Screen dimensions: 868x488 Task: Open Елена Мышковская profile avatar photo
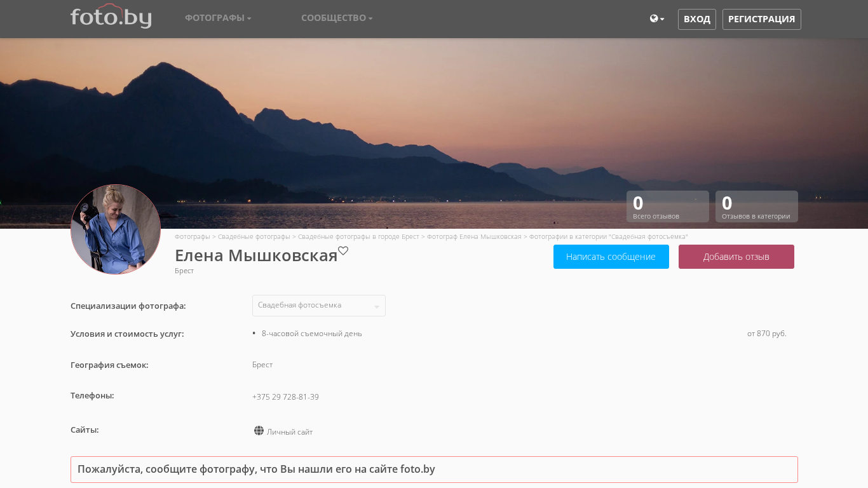coord(116,229)
